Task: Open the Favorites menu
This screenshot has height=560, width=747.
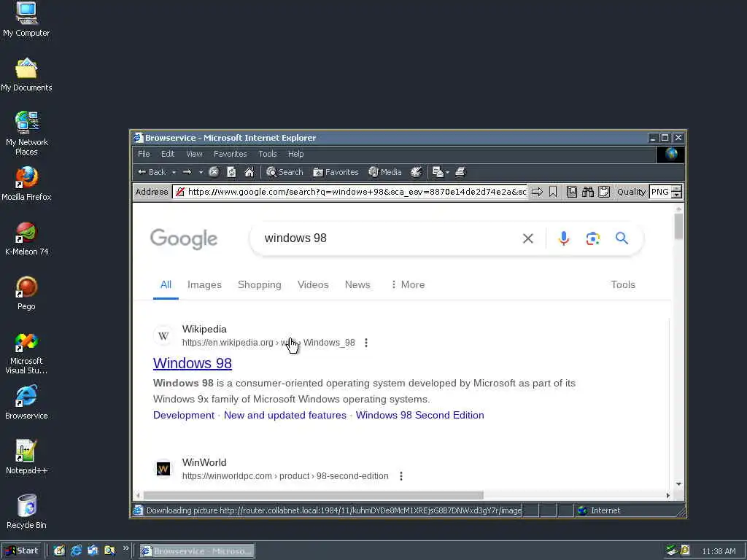Action: pyautogui.click(x=230, y=155)
